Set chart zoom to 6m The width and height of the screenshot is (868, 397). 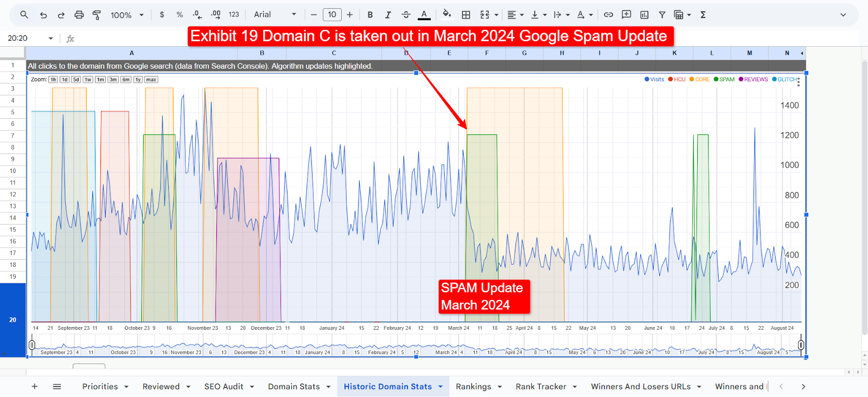126,80
